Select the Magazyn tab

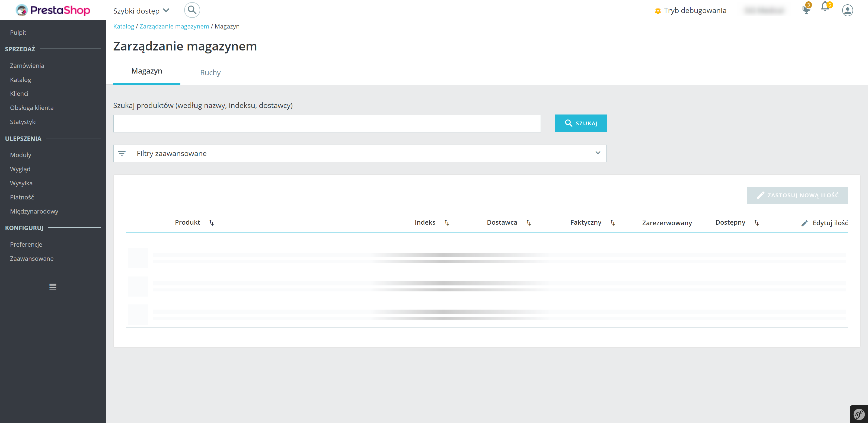tap(146, 71)
